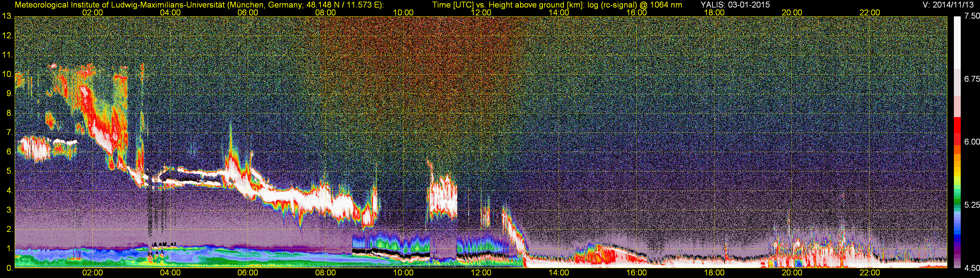Click the '7.' height axis label
The image size is (980, 278).
click(x=9, y=132)
